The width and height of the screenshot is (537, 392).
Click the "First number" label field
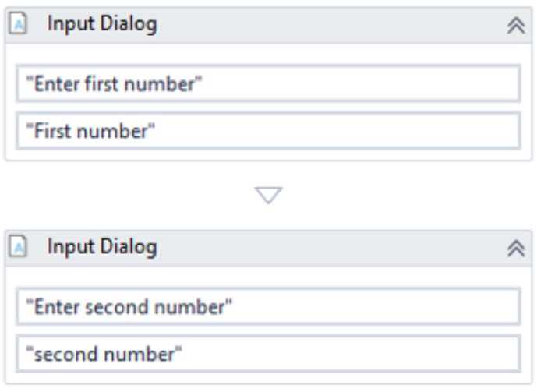coord(267,130)
